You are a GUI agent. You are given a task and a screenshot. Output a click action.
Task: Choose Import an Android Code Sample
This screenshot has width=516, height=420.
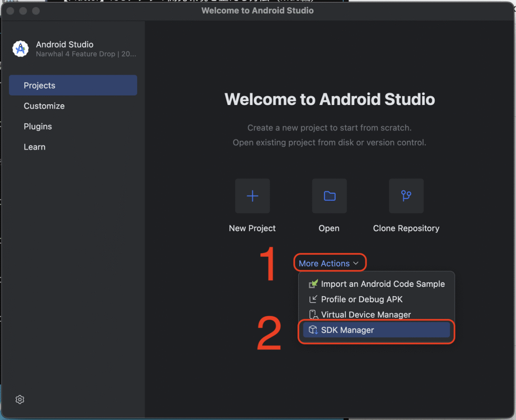(382, 284)
